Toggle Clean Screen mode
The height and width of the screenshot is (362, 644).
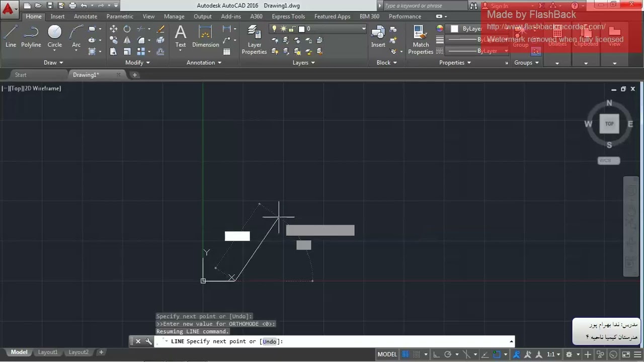point(625,354)
